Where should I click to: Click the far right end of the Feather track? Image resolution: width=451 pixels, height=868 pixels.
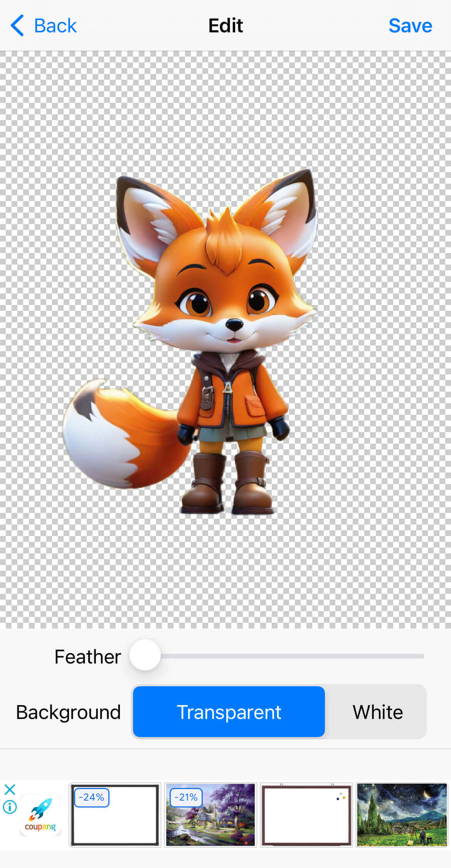click(422, 656)
